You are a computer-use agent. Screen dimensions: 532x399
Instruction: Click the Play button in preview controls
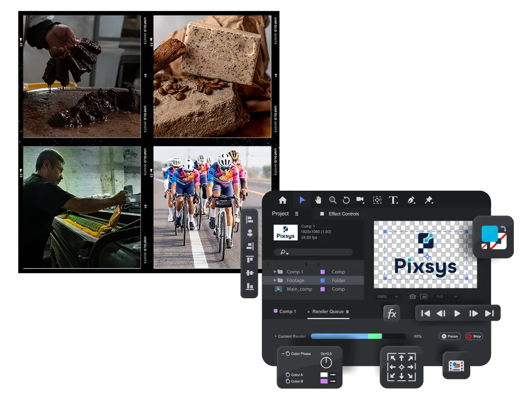[x=457, y=313]
